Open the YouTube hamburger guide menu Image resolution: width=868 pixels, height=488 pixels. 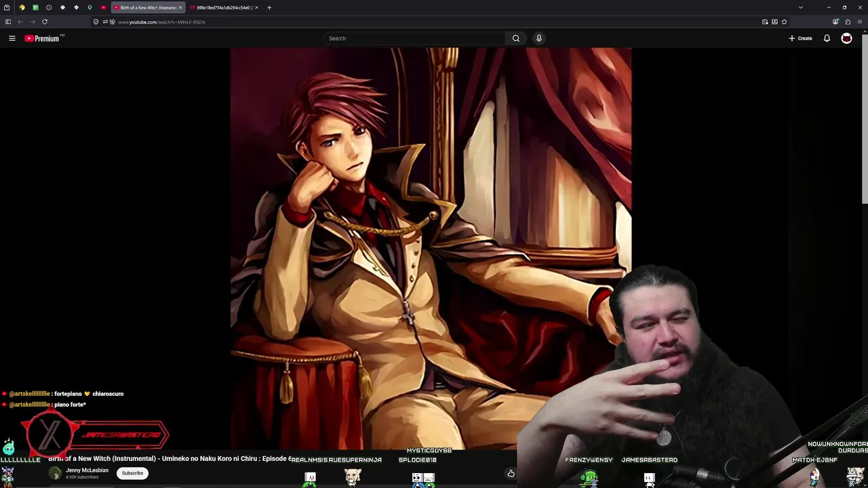[12, 39]
